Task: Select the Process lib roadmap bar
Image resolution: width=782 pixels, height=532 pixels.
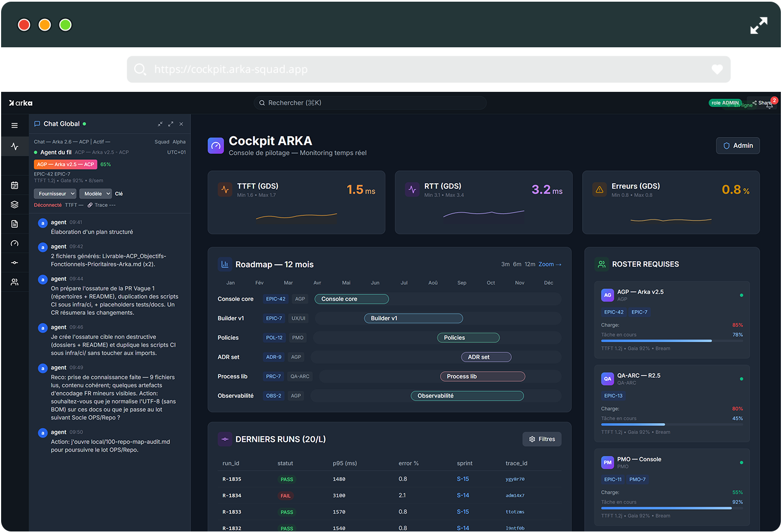Action: [x=482, y=377]
